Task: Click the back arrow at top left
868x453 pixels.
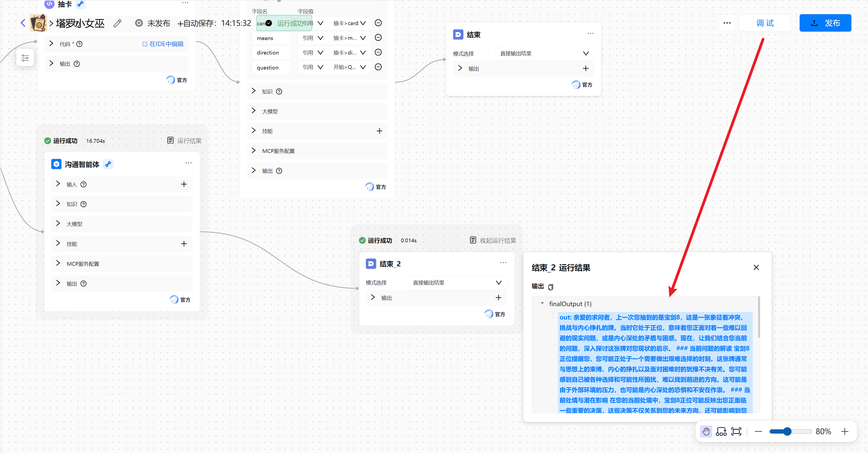Action: (23, 23)
